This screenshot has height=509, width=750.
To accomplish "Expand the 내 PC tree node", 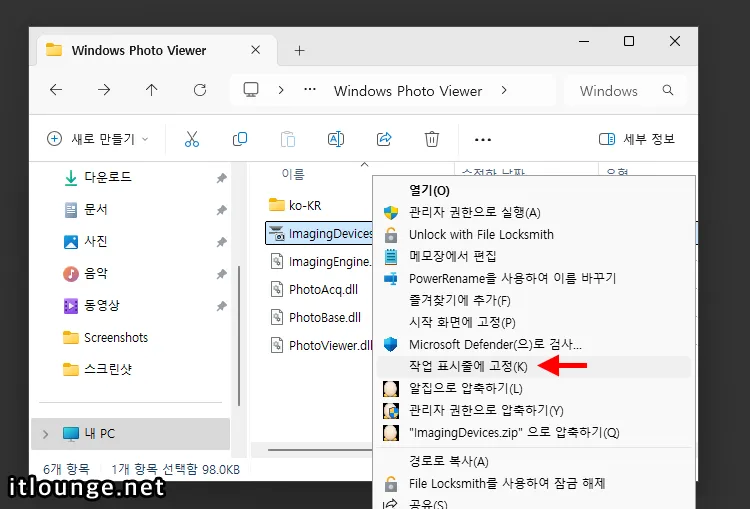I will tap(45, 434).
